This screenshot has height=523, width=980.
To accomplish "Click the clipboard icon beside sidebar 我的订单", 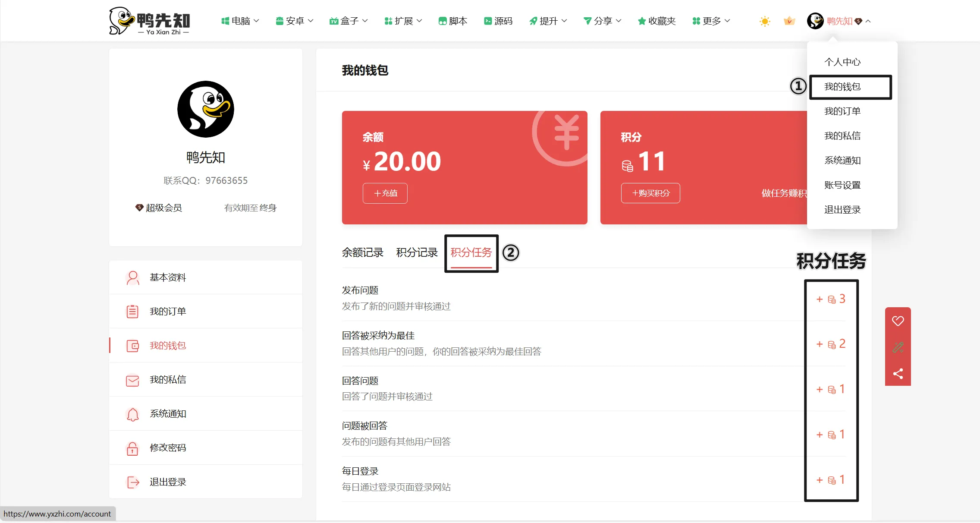I will [x=132, y=312].
